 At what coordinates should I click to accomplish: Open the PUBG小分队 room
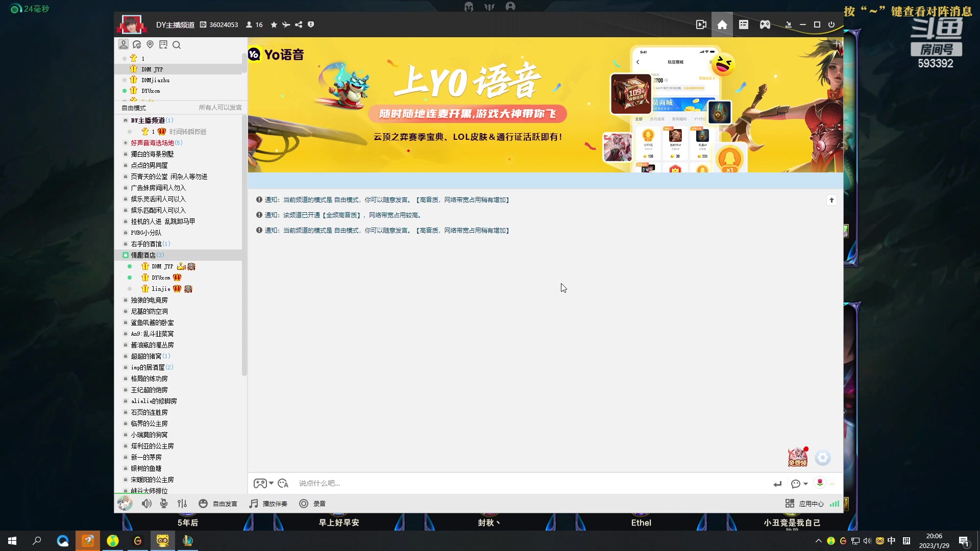click(x=146, y=233)
